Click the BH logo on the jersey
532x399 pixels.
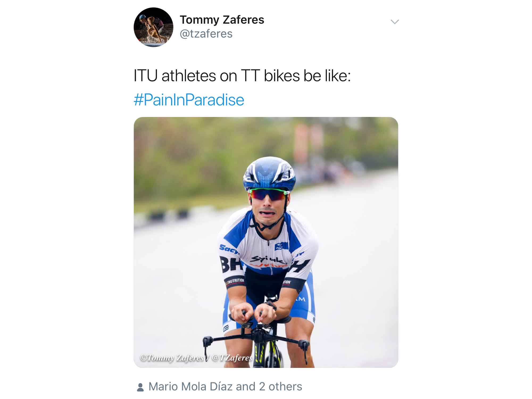point(230,264)
